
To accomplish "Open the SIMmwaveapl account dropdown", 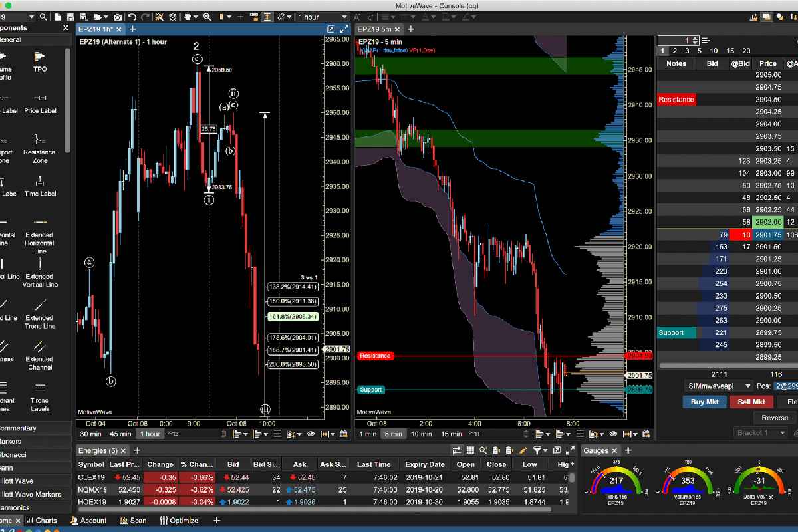I will (719, 386).
